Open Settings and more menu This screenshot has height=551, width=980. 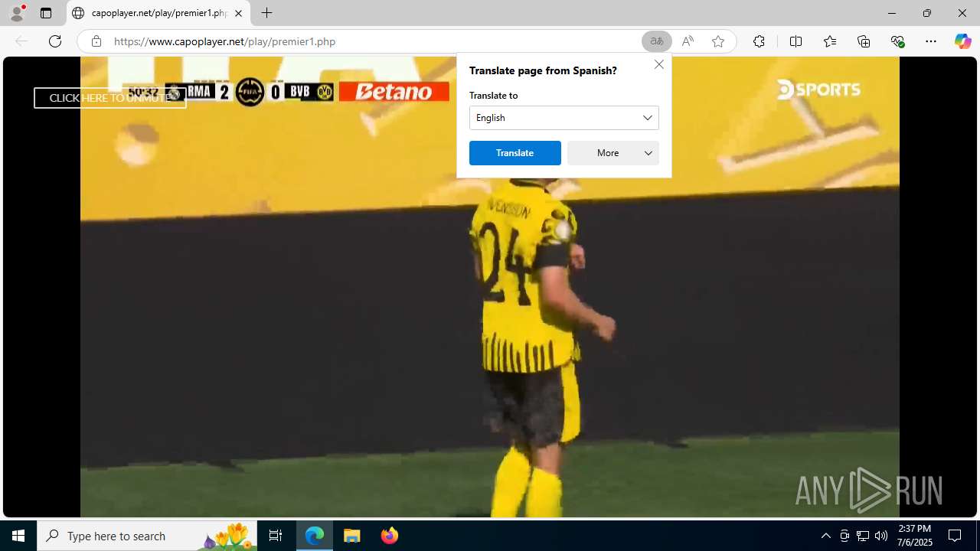[x=931, y=41]
